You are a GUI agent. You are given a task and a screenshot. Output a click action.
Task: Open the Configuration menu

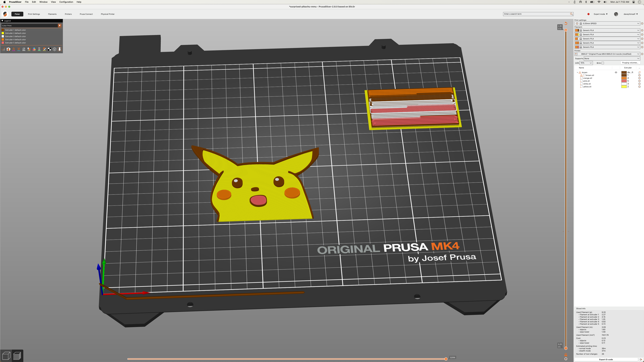66,2
